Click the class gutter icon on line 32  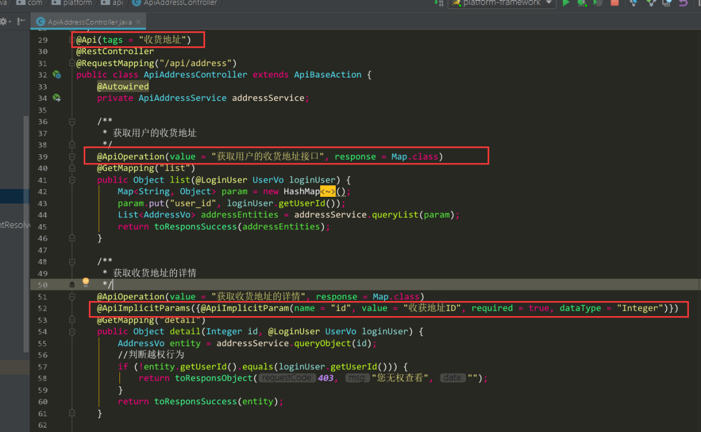tap(57, 74)
